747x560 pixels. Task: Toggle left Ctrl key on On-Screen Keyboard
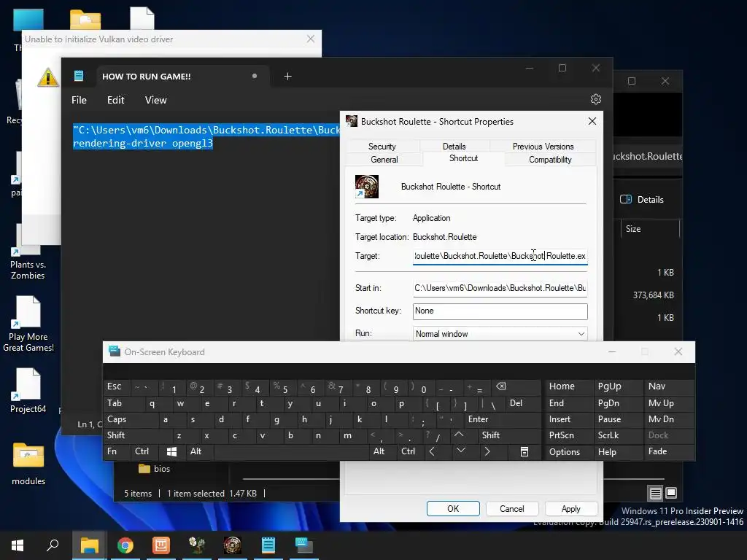coord(144,451)
